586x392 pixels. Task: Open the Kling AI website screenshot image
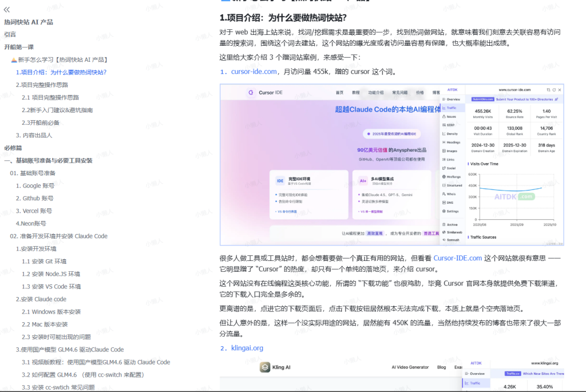(391, 375)
